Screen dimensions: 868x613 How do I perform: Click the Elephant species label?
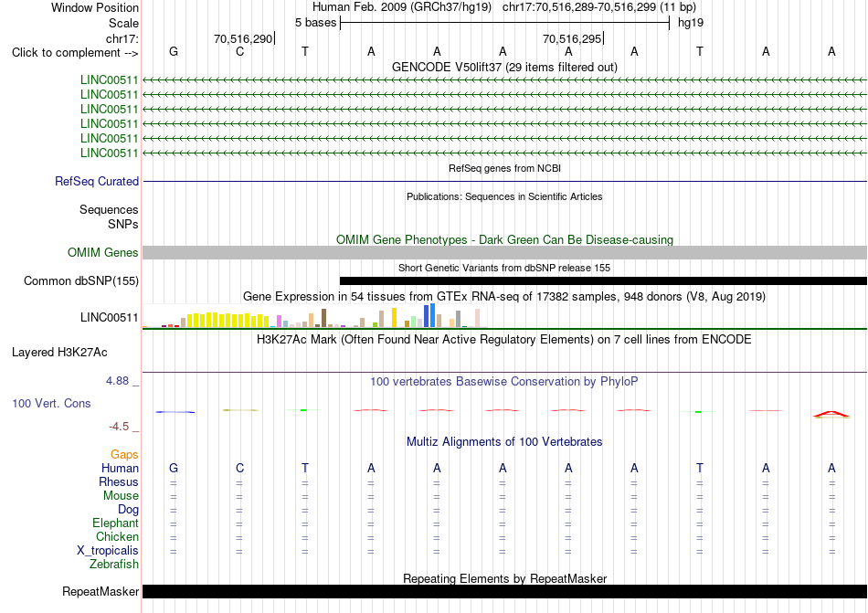(x=115, y=523)
